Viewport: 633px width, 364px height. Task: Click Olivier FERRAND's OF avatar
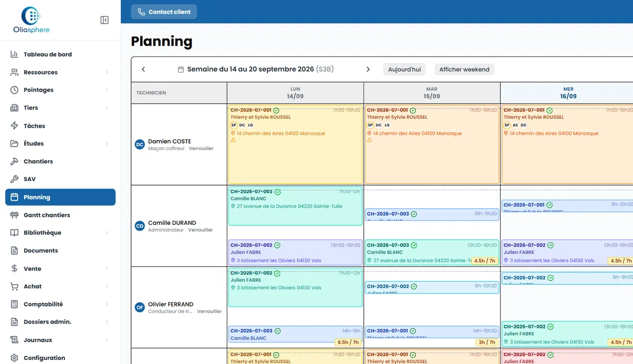coord(140,308)
